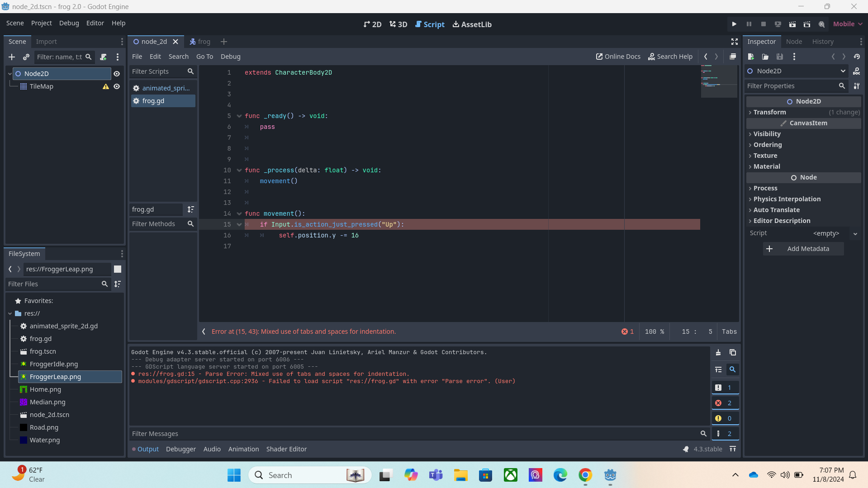This screenshot has width=868, height=488.
Task: Open Online Docs link
Action: [x=618, y=57]
